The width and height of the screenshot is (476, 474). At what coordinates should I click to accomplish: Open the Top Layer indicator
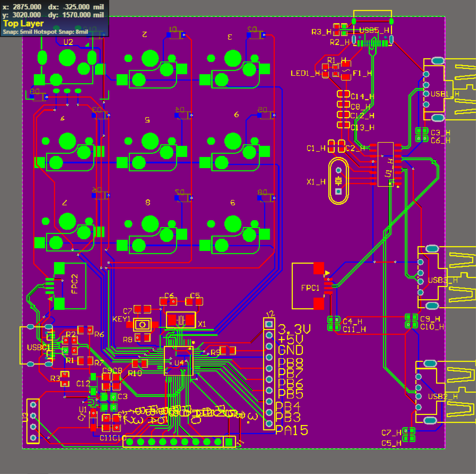[23, 23]
